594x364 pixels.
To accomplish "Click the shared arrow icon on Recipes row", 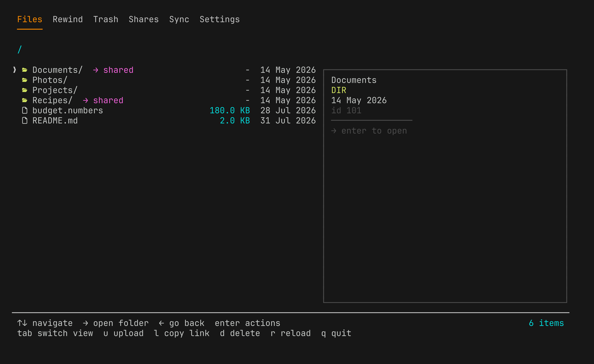I will coord(86,100).
